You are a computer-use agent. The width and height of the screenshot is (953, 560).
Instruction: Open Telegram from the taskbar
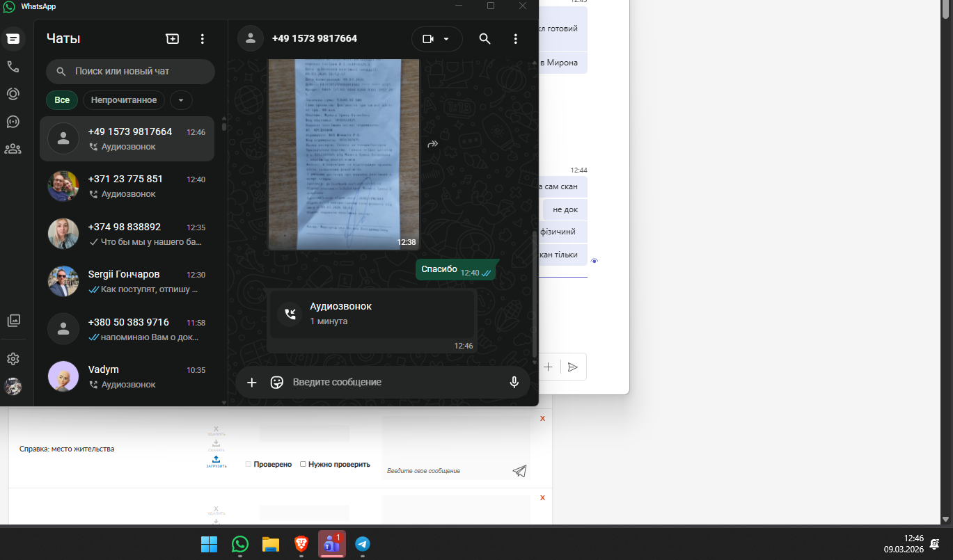pyautogui.click(x=363, y=544)
